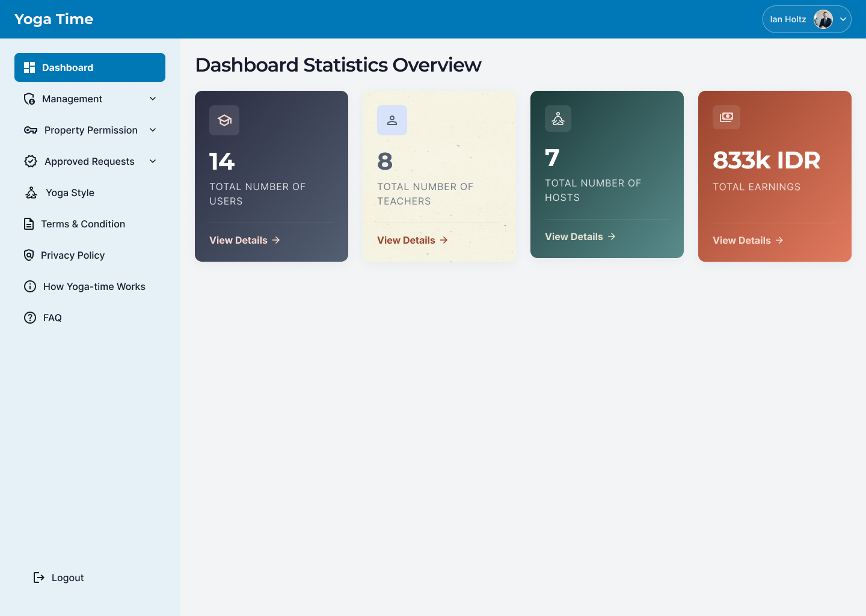Screen dimensions: 866x616
Task: Click the Logout arrow icon
Action: pyautogui.click(x=38, y=577)
